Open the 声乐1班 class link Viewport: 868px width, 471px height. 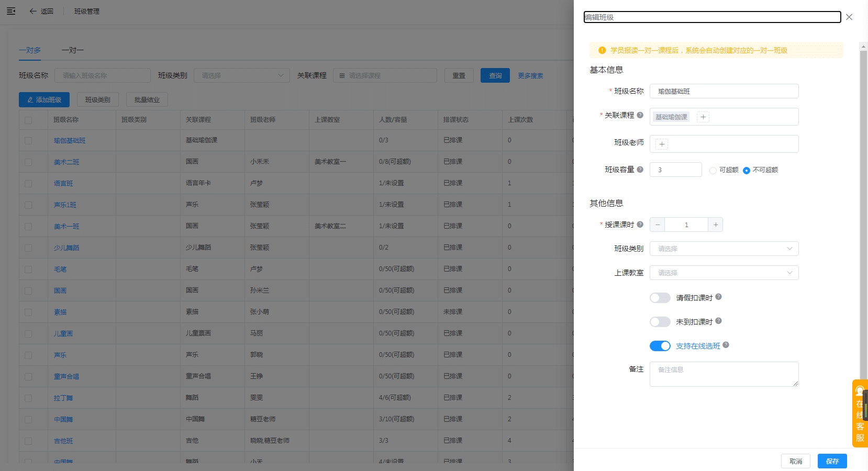click(65, 205)
